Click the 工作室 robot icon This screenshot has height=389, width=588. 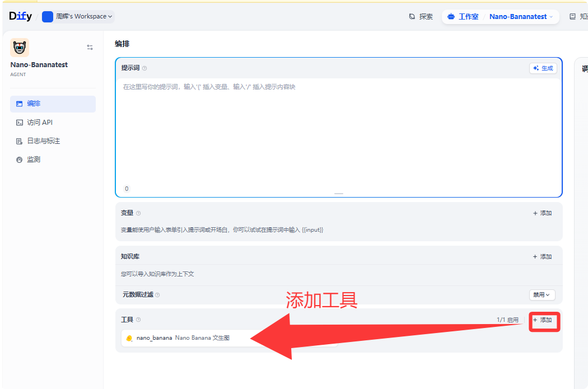[x=450, y=16]
